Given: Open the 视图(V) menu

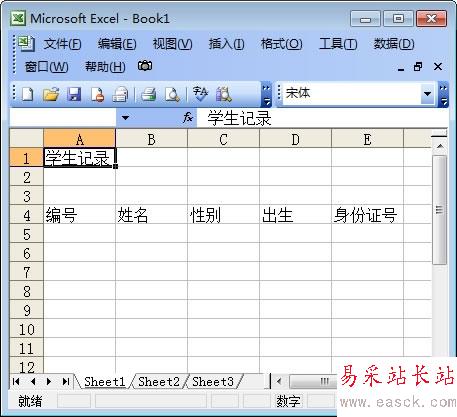Looking at the screenshot, I should [x=172, y=44].
